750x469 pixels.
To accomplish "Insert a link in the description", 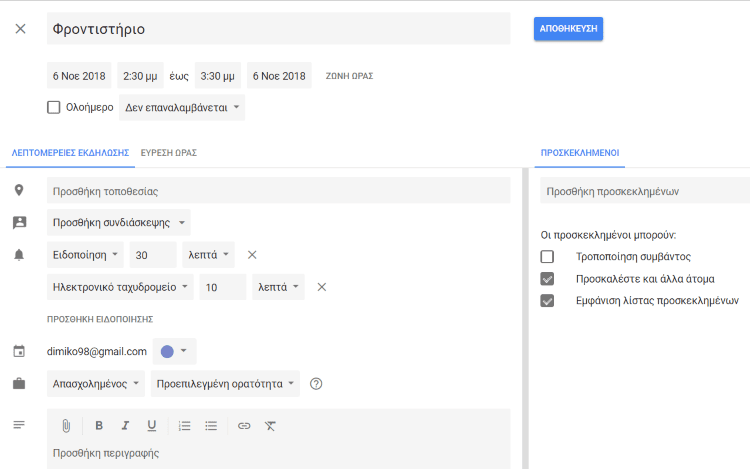I will coord(244,425).
